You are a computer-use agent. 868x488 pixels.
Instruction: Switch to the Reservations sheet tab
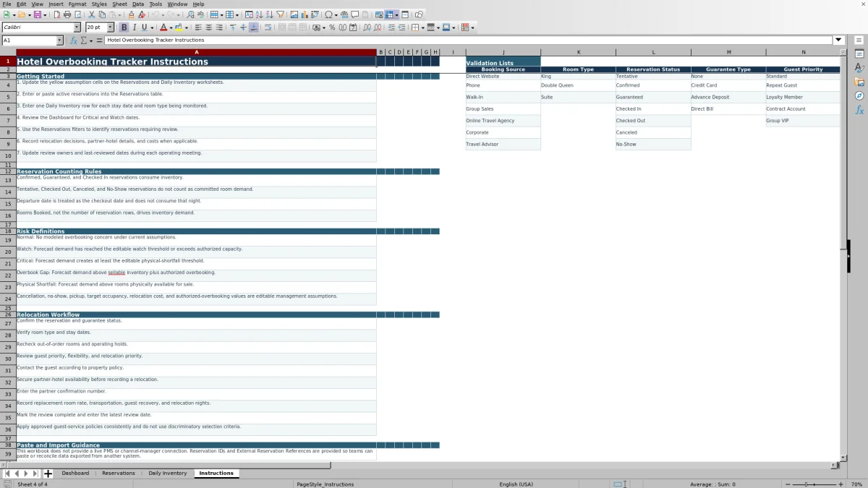click(119, 474)
